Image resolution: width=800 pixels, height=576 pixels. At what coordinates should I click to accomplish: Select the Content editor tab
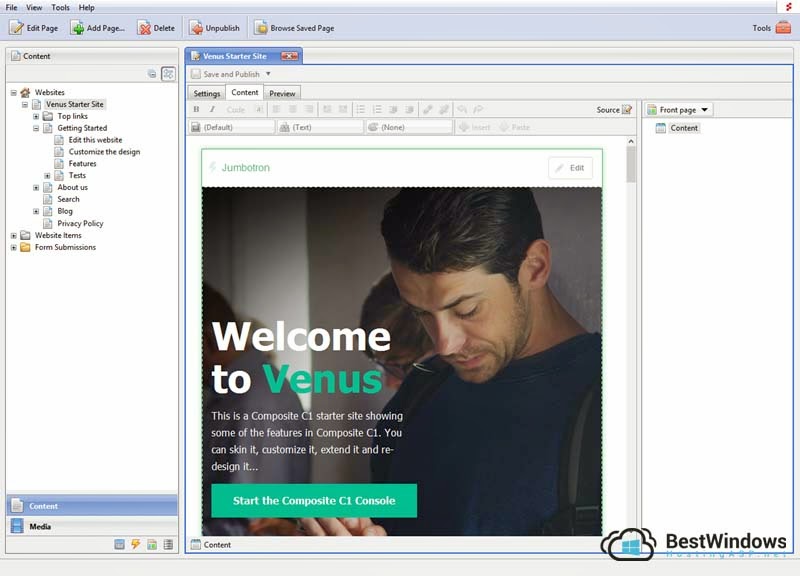click(x=245, y=92)
